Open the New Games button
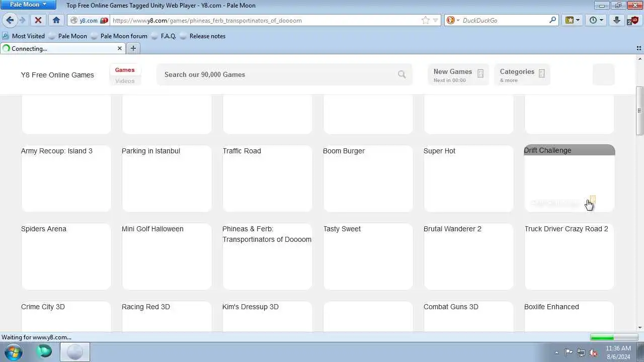The width and height of the screenshot is (644, 362). 458,74
